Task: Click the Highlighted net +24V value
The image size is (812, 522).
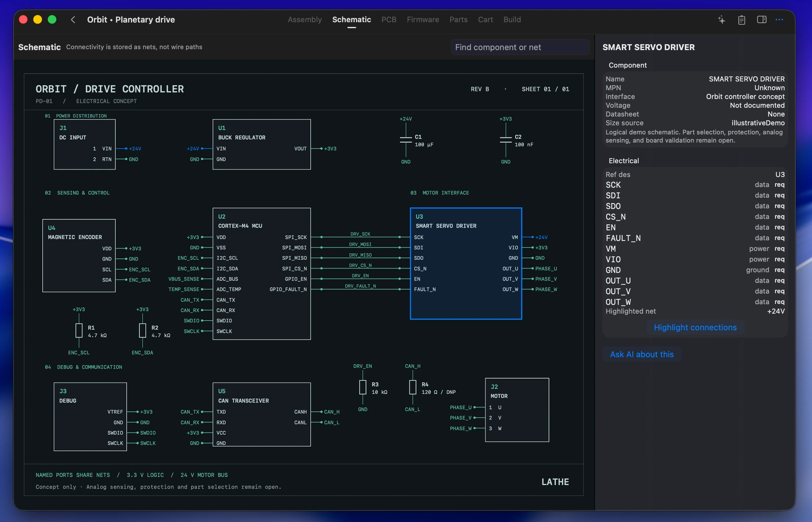Action: pyautogui.click(x=776, y=311)
